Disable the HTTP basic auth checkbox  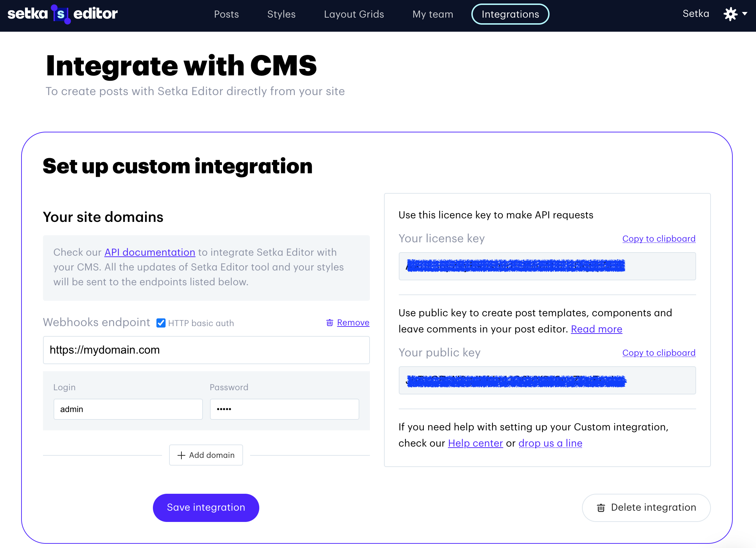click(161, 323)
